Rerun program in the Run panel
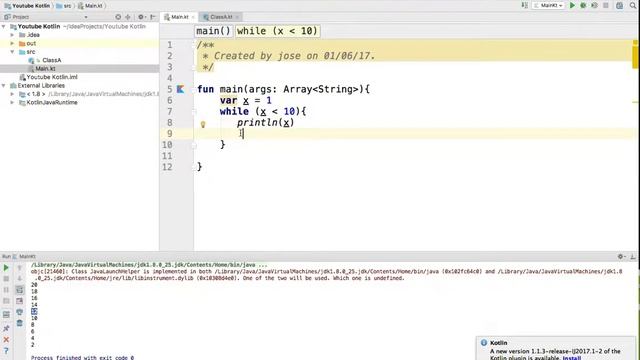This screenshot has width=640, height=360. click(6, 268)
